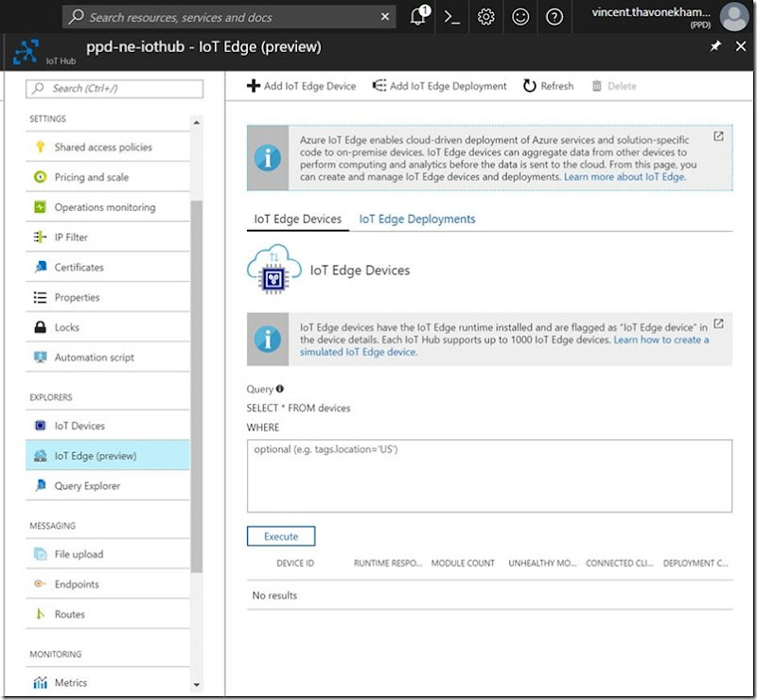Click the Pricing and scale icon

click(x=40, y=177)
